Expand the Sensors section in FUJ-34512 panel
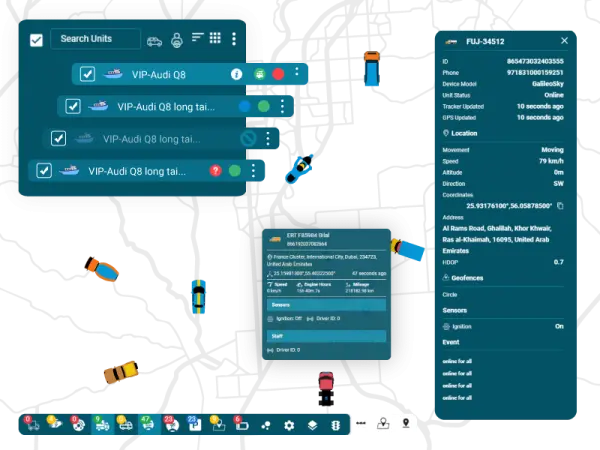Image resolution: width=600 pixels, height=450 pixels. pos(455,310)
